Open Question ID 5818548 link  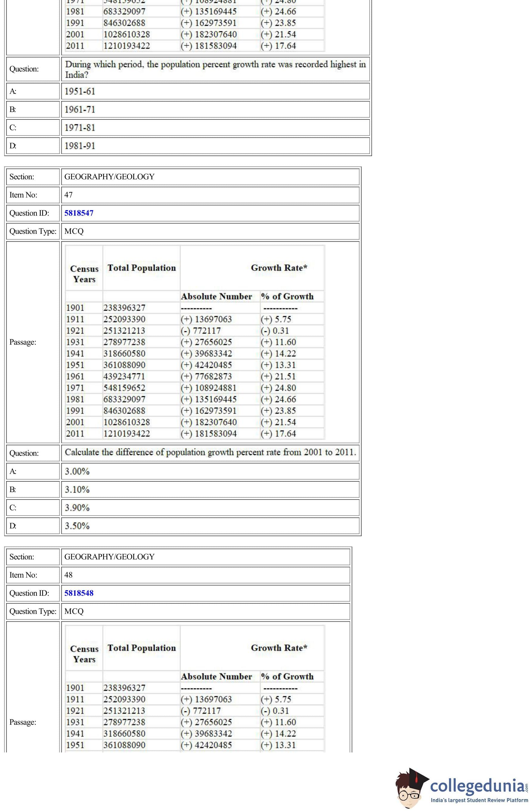tap(79, 593)
